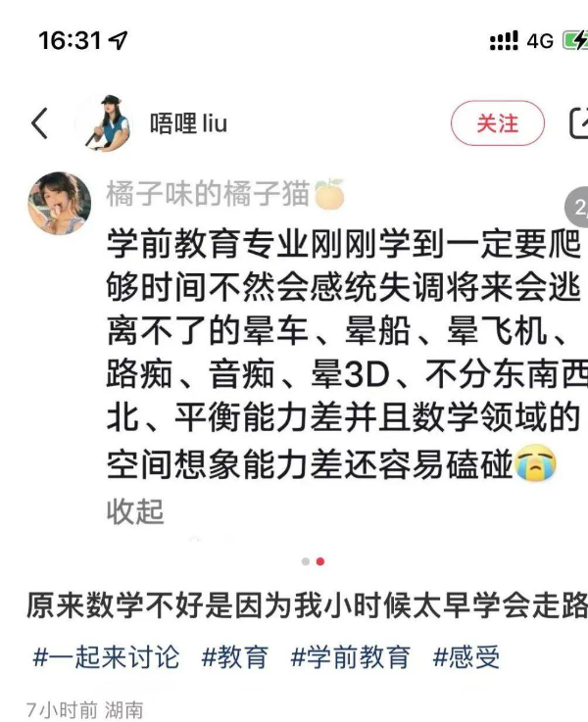Screen dimensions: 588x722
Task: Open hashtag #教育
Action: 235,656
